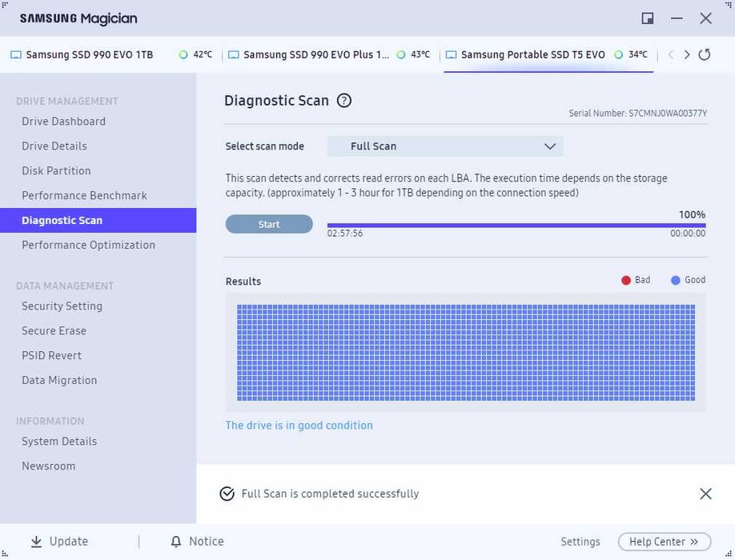This screenshot has width=735, height=560.
Task: Click 'Full Scan is completed successfully' message
Action: pos(330,494)
